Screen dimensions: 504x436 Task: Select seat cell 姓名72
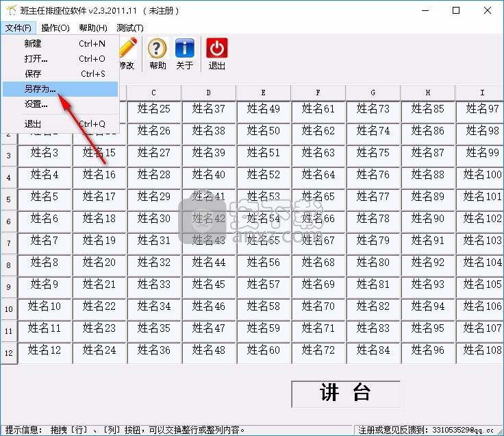click(x=318, y=353)
